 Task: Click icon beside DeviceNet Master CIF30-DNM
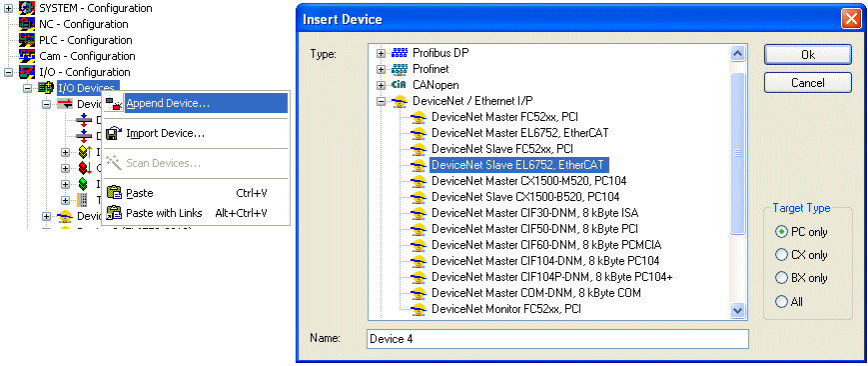420,213
